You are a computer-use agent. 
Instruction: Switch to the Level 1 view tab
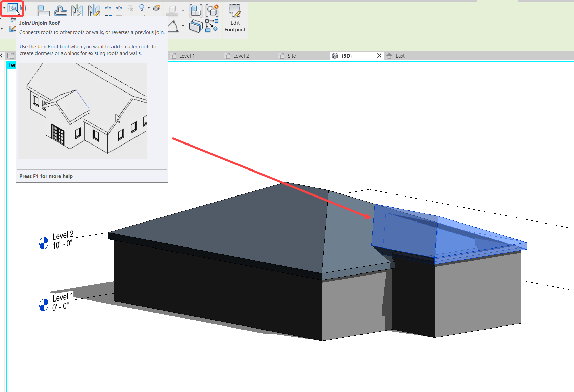pyautogui.click(x=186, y=56)
